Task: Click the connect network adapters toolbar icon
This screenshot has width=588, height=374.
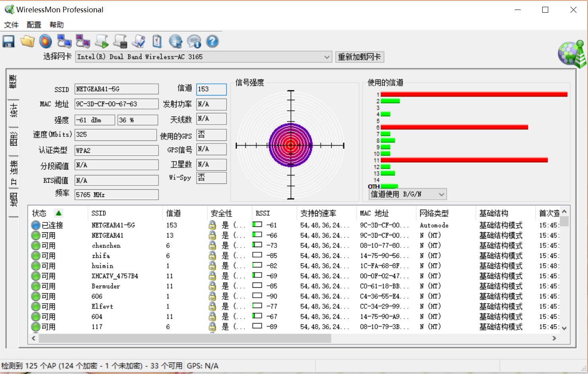Action: pyautogui.click(x=64, y=41)
